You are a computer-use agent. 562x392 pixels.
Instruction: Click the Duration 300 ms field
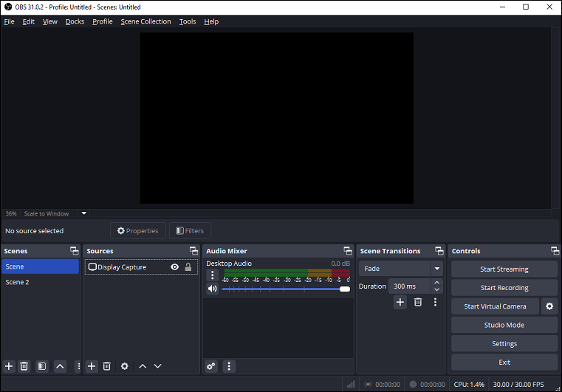point(410,286)
